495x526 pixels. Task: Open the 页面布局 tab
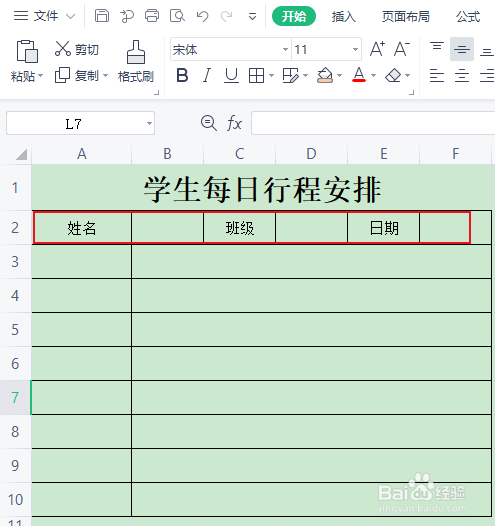click(405, 16)
